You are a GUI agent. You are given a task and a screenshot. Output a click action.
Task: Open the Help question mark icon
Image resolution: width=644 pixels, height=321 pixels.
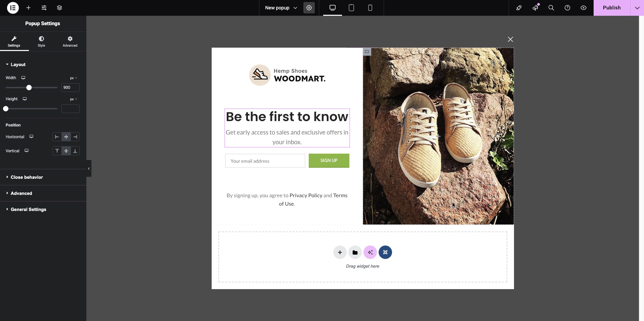(567, 8)
